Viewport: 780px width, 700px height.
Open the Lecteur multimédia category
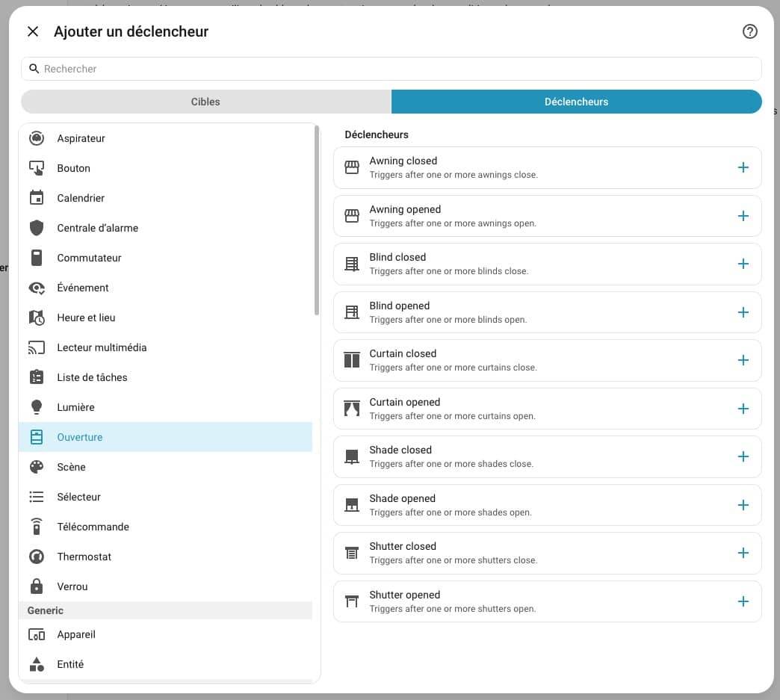pos(102,347)
